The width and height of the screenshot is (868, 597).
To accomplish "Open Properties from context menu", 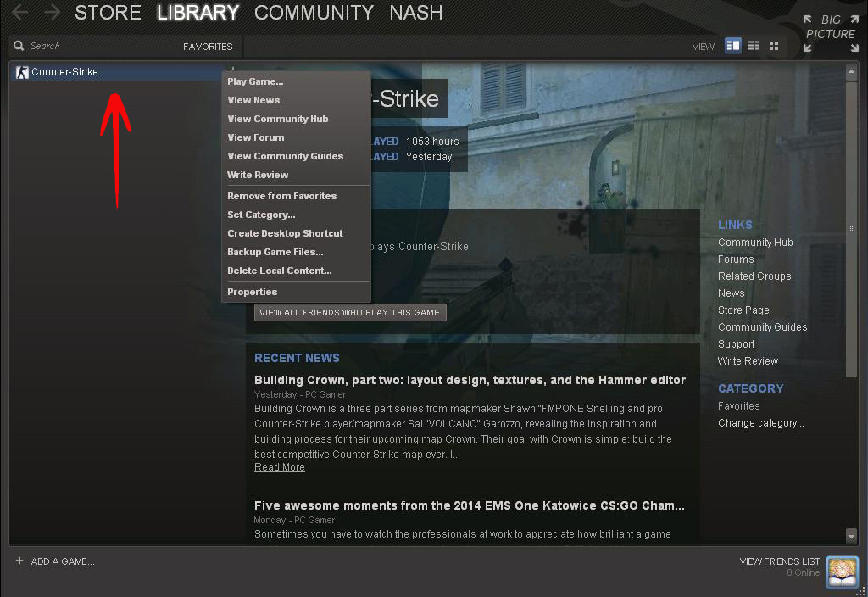I will tap(253, 292).
